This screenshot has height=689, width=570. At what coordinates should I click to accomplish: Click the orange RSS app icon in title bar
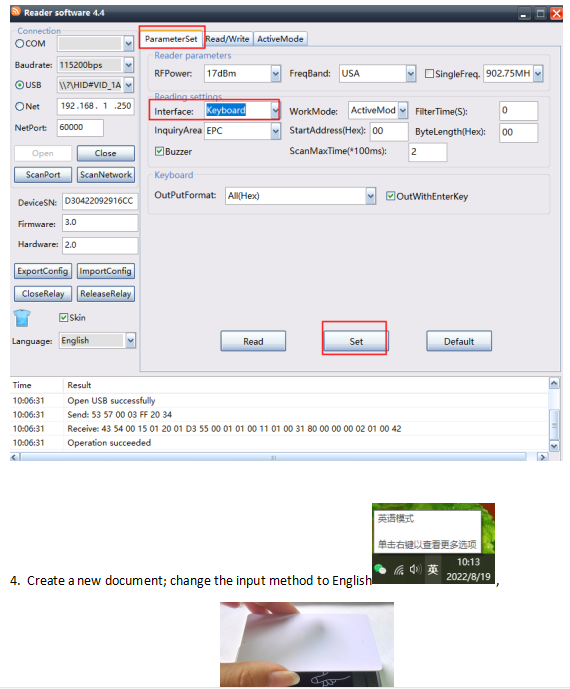16,12
